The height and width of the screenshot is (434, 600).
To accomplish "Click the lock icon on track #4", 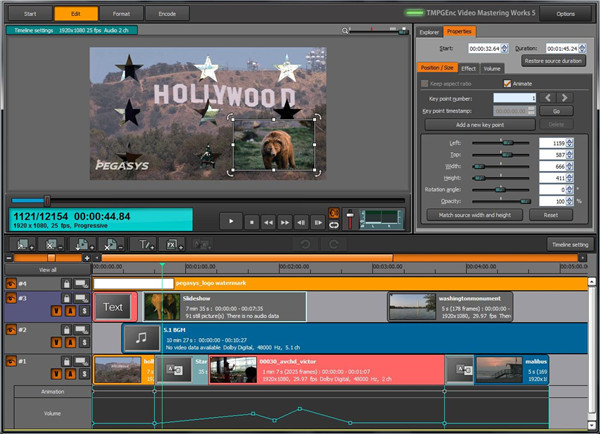I will 66,284.
